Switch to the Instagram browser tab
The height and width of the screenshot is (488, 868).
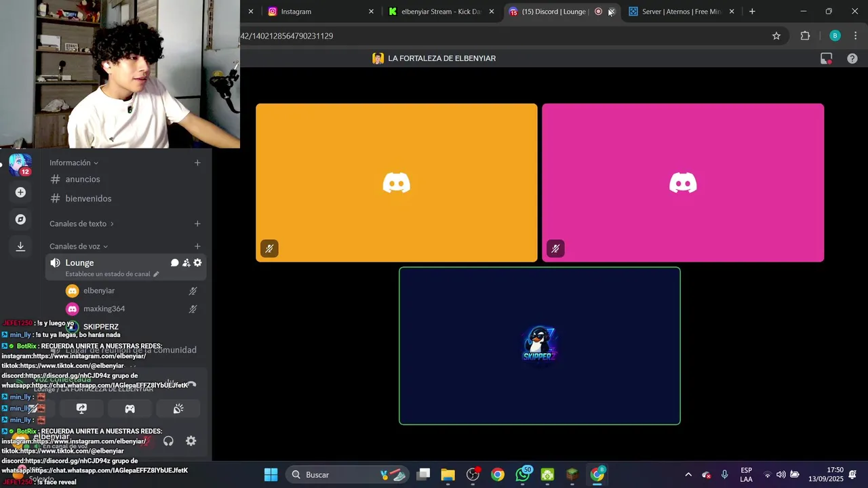(x=319, y=12)
